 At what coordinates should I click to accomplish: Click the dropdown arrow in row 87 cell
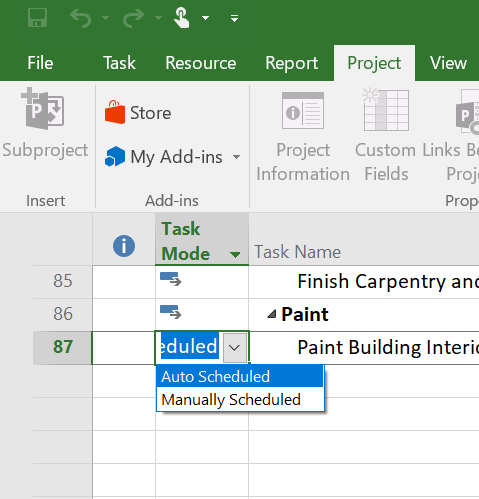pos(235,348)
